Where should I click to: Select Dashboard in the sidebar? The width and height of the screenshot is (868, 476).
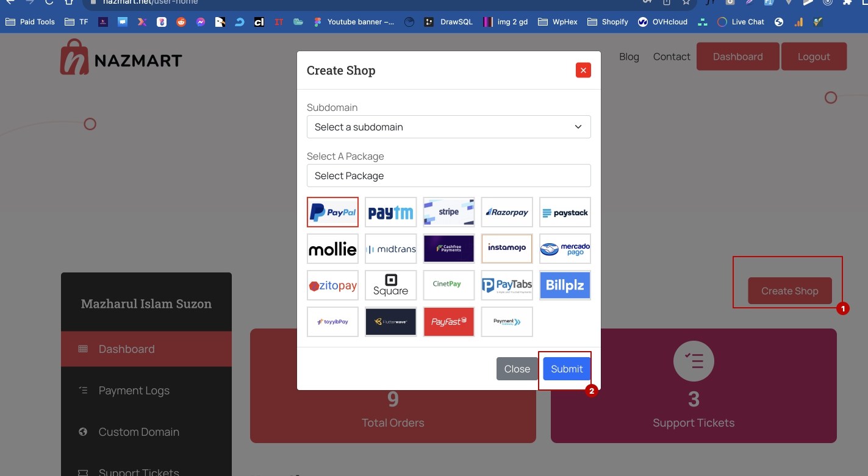point(146,349)
